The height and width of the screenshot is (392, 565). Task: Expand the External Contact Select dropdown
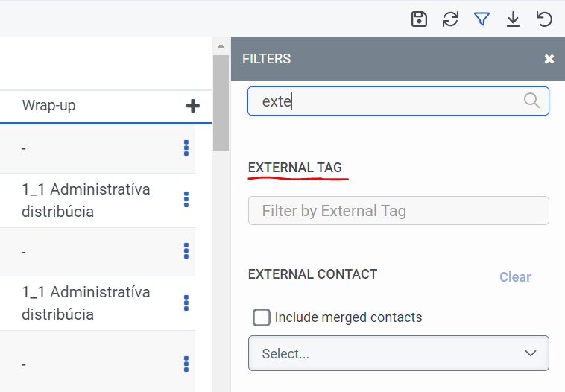click(x=398, y=353)
